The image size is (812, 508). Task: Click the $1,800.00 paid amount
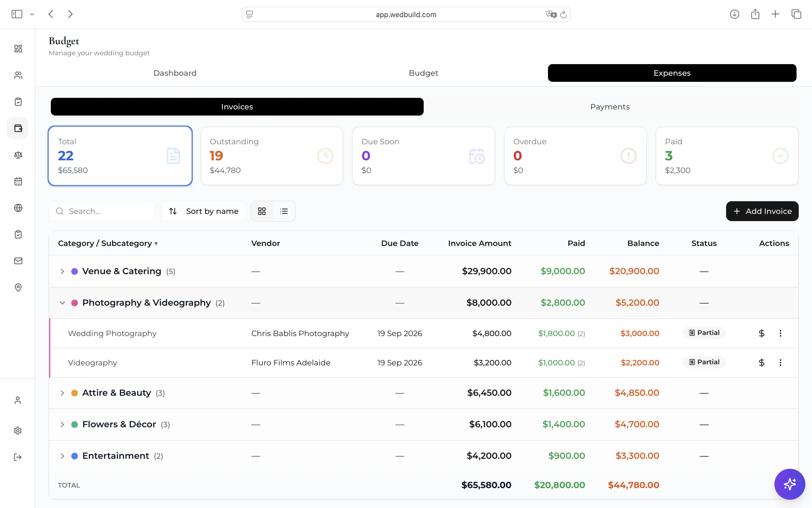(x=556, y=334)
